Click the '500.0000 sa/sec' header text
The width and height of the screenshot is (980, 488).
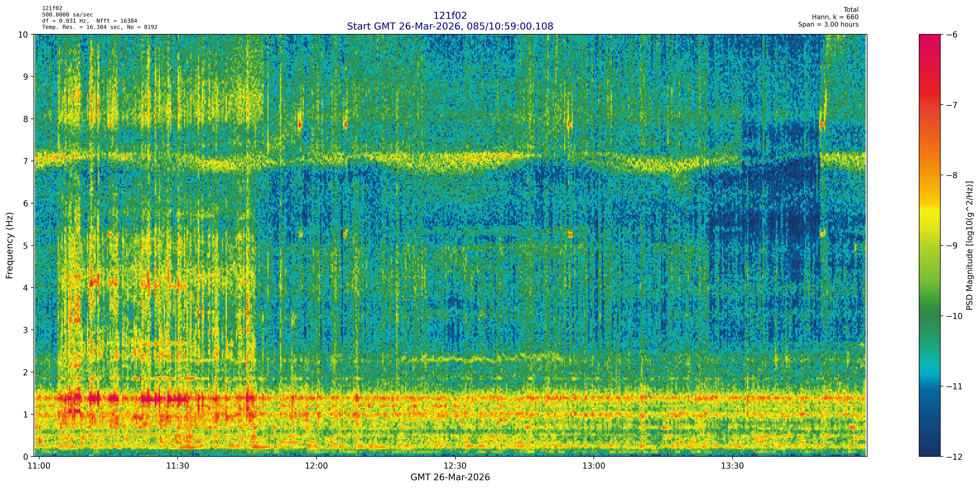pyautogui.click(x=67, y=15)
